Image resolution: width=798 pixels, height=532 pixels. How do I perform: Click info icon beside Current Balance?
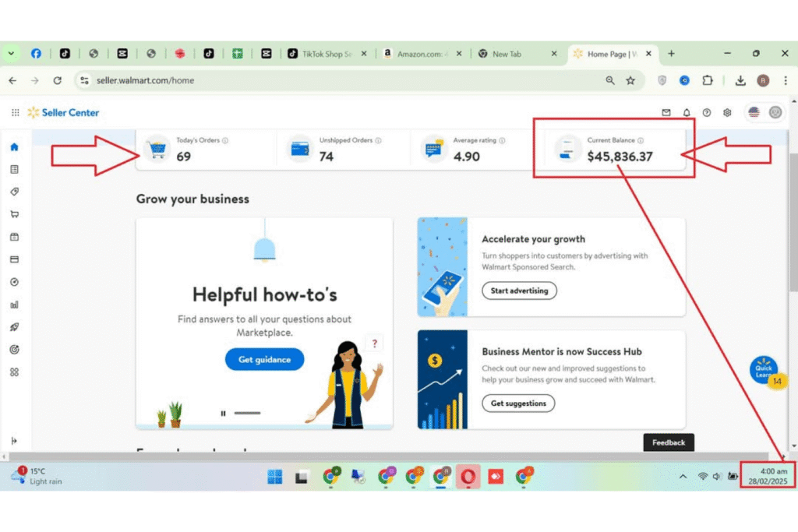tap(641, 140)
